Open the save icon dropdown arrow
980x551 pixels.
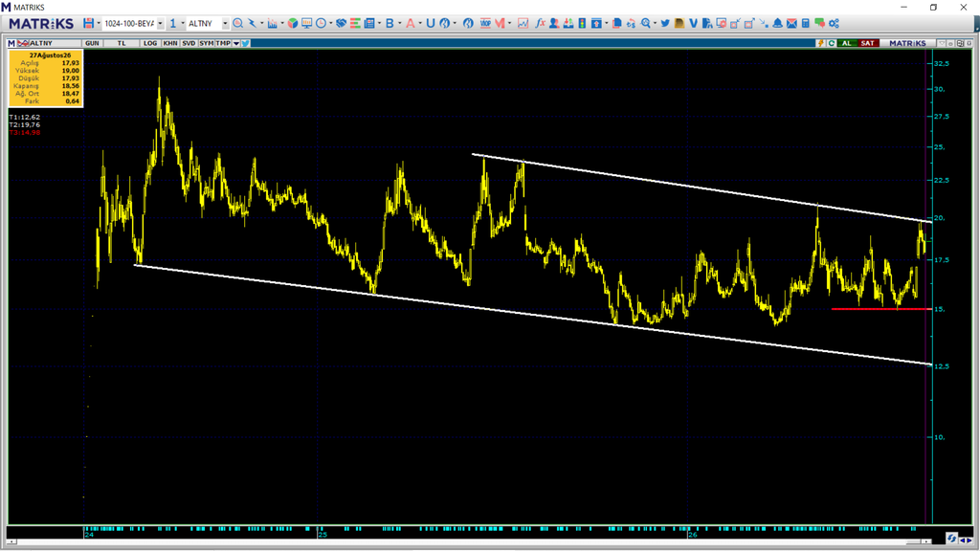(99, 23)
